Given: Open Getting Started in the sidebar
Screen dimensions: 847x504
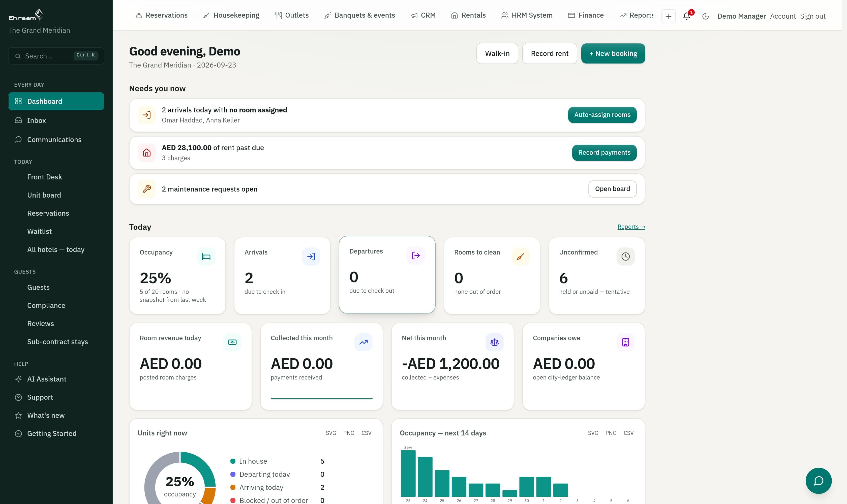Looking at the screenshot, I should [x=56, y=433].
